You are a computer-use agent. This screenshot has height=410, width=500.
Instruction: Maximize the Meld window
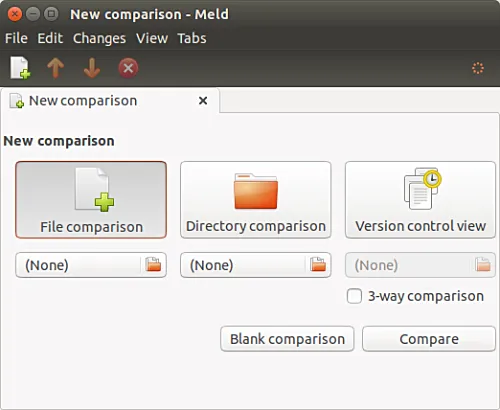coord(51,14)
